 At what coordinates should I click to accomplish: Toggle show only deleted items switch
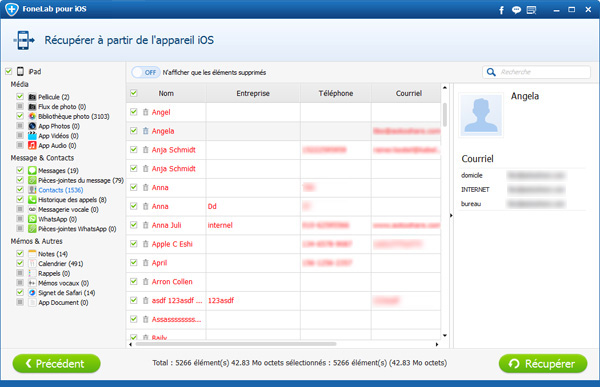[x=146, y=72]
